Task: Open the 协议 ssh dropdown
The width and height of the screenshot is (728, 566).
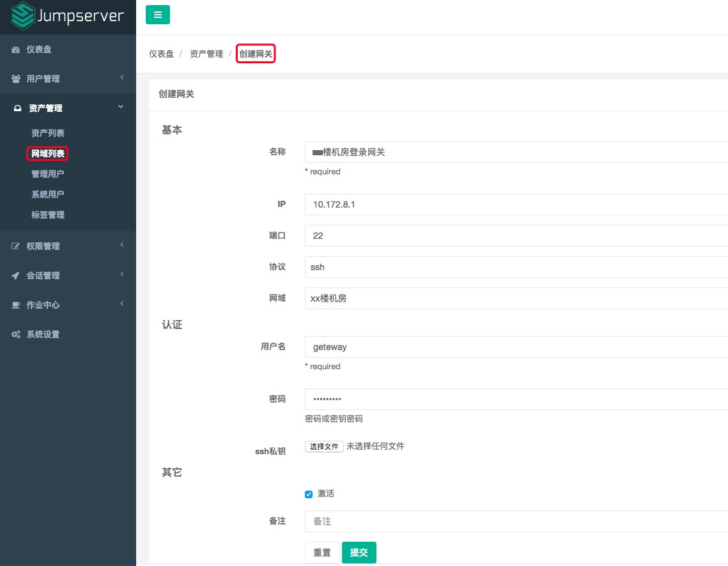Action: (x=516, y=267)
